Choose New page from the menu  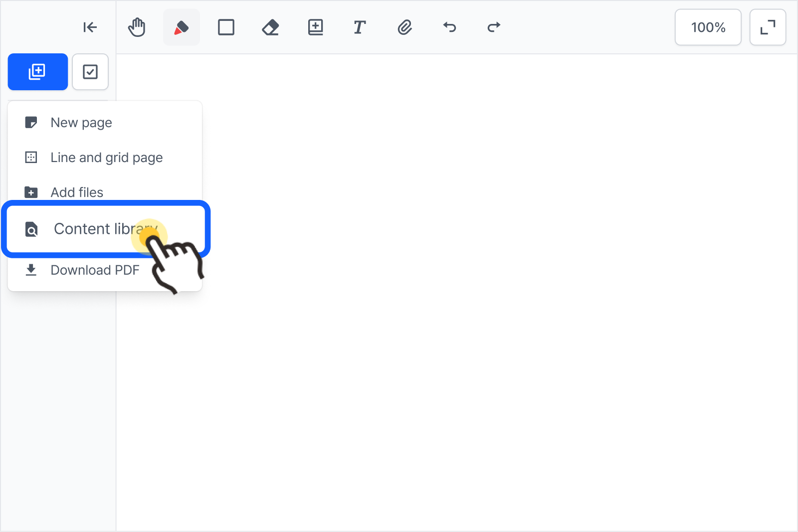105,123
